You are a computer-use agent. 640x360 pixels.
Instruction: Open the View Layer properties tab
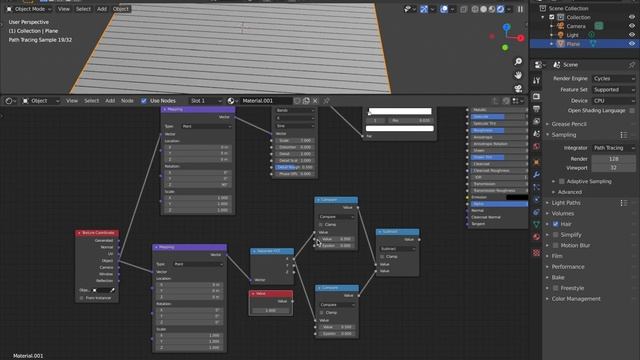(x=536, y=122)
